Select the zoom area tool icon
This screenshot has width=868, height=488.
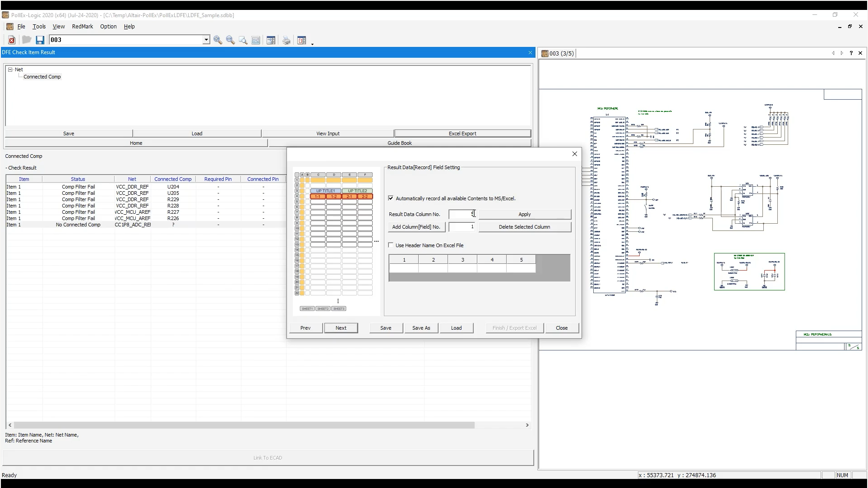243,40
